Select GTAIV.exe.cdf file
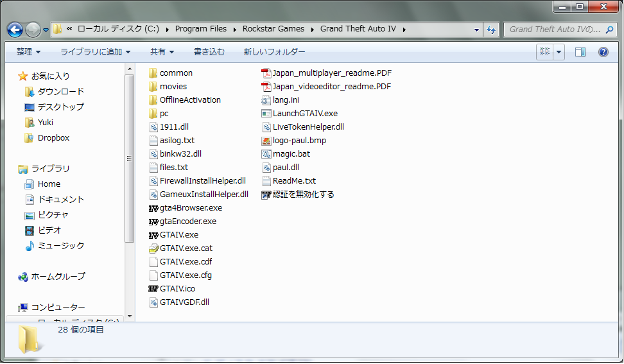Image resolution: width=624 pixels, height=364 pixels. [x=180, y=262]
